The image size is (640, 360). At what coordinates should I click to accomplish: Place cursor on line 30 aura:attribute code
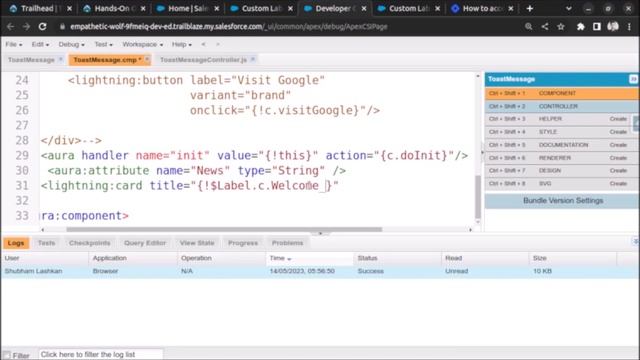tap(196, 171)
